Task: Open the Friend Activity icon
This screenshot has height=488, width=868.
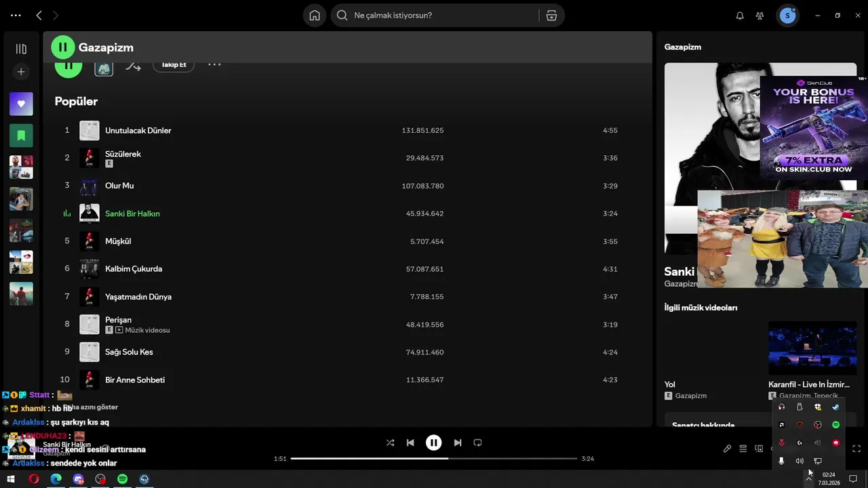Action: coord(760,15)
